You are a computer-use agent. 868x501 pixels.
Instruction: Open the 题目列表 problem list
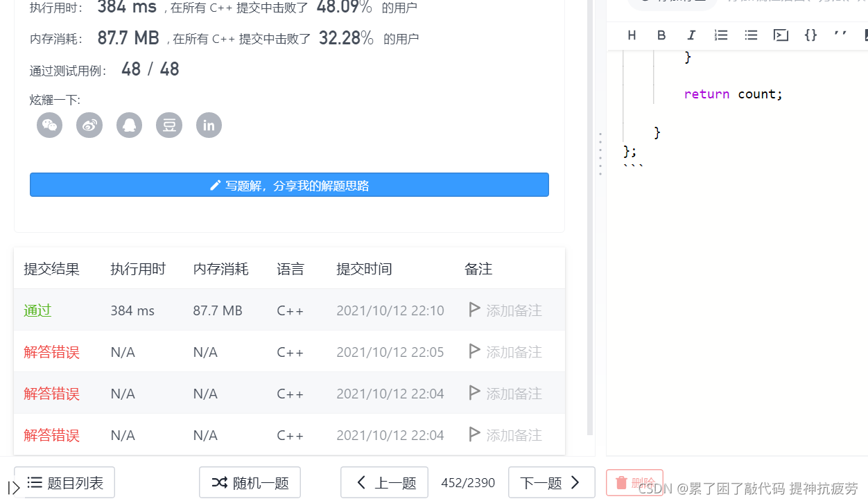point(64,483)
